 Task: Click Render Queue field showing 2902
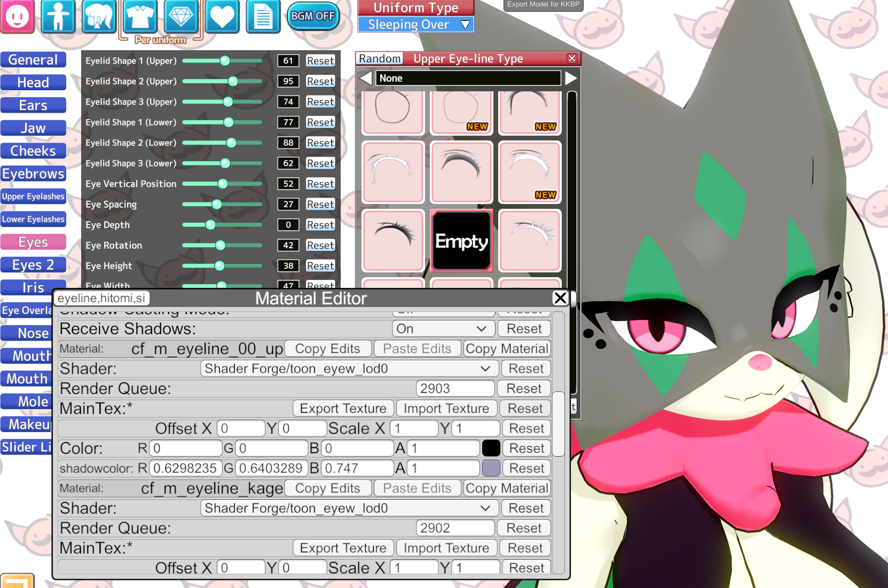[455, 528]
